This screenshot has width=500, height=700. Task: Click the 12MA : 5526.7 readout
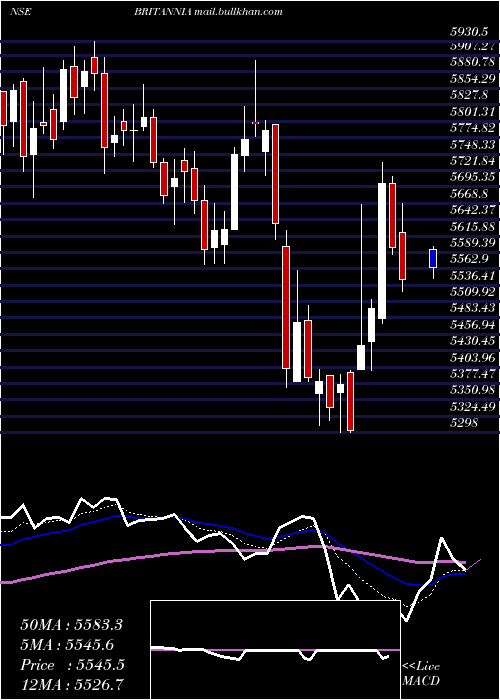[x=71, y=685]
